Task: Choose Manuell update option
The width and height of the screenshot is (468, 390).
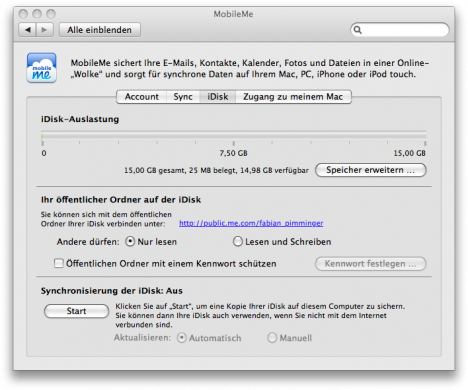Action: tap(272, 338)
